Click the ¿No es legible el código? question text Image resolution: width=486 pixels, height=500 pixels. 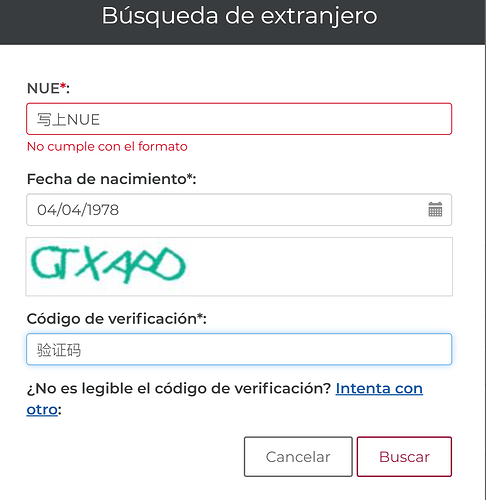pos(179,389)
